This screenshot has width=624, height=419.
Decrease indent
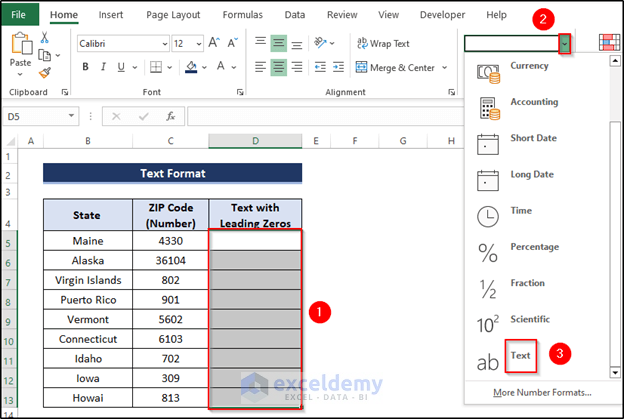coord(320,67)
